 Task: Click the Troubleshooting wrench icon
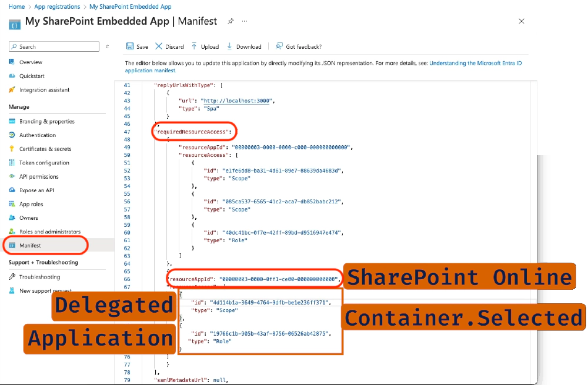[x=12, y=277]
